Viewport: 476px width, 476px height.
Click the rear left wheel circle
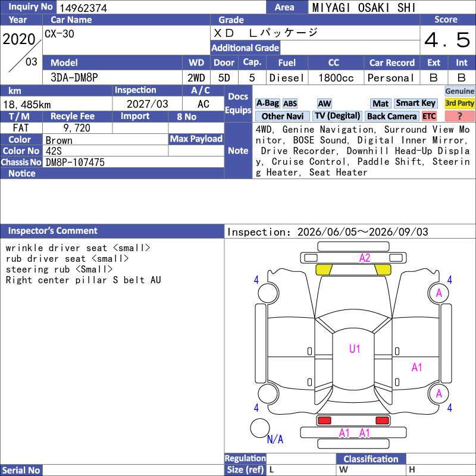(x=268, y=393)
